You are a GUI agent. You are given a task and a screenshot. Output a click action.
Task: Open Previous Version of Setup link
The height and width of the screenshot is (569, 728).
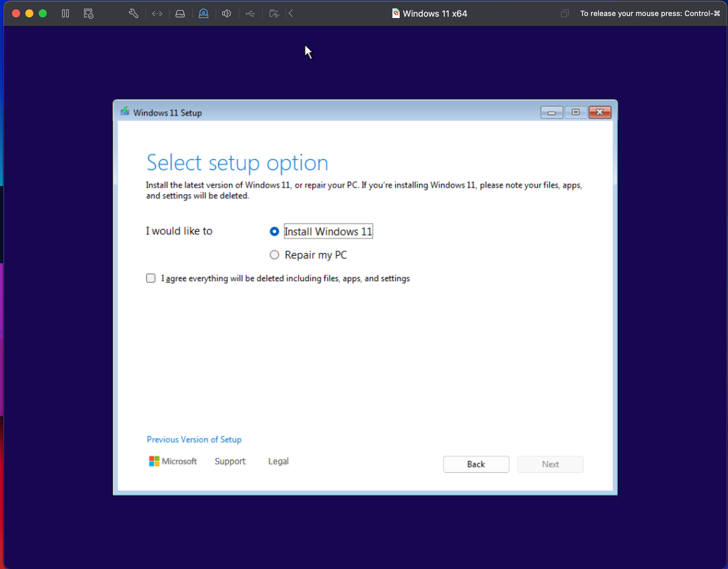click(x=194, y=439)
